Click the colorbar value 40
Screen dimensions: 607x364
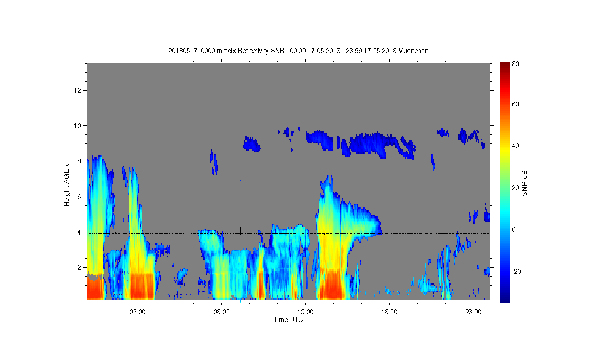[516, 146]
